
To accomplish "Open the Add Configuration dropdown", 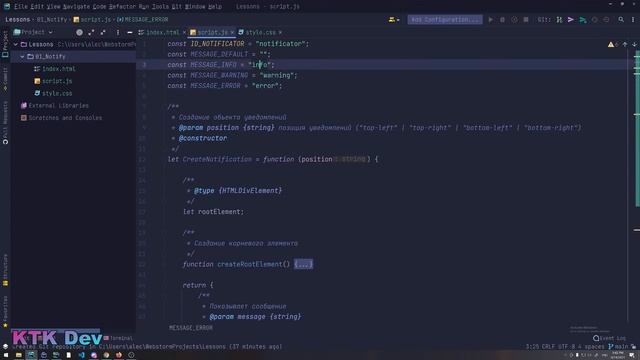I will click(x=445, y=20).
